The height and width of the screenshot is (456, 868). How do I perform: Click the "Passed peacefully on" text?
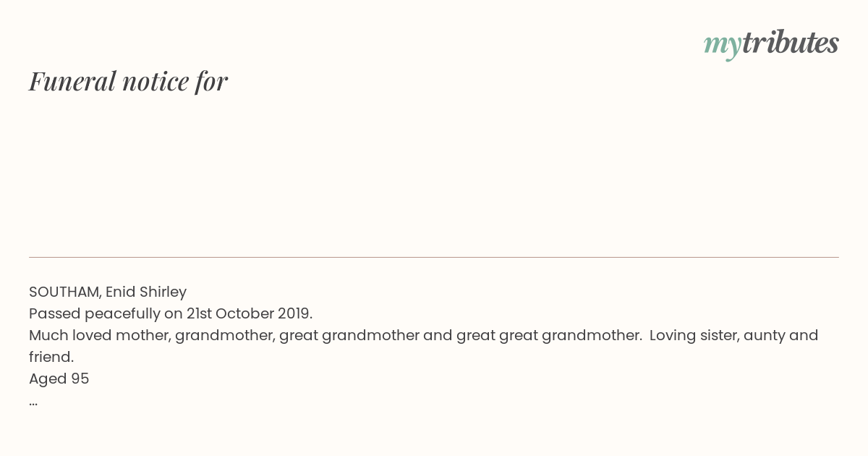[x=106, y=314]
